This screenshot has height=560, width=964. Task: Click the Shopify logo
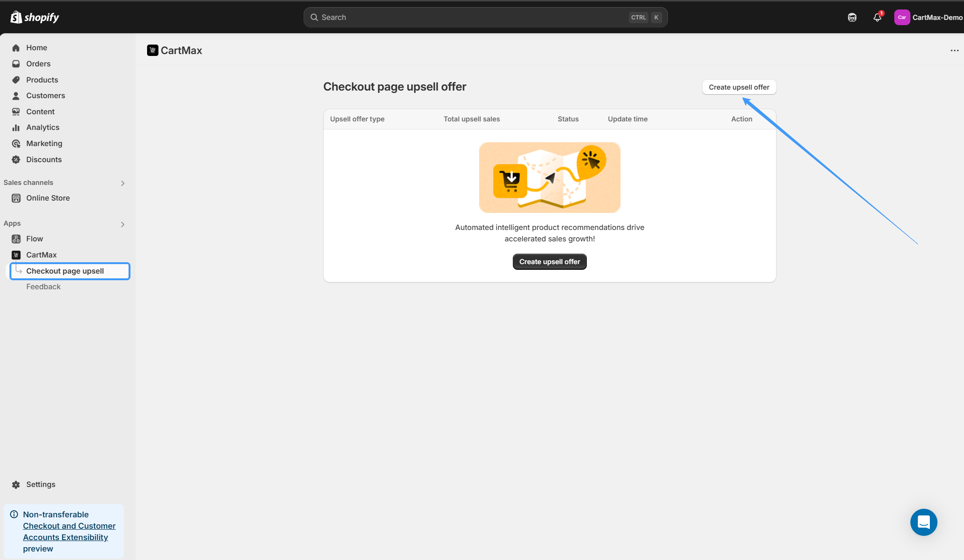click(x=35, y=18)
